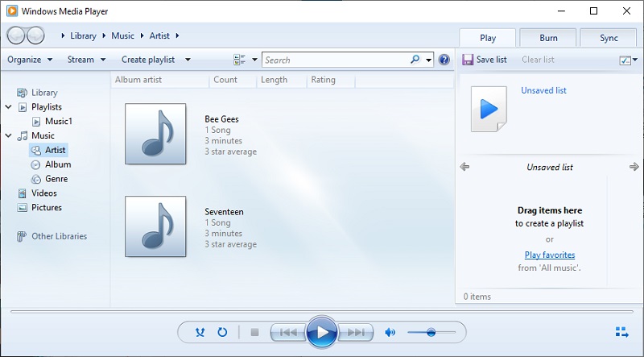This screenshot has width=644, height=357.
Task: Select Playlists in the navigation pane
Action: pyautogui.click(x=47, y=107)
